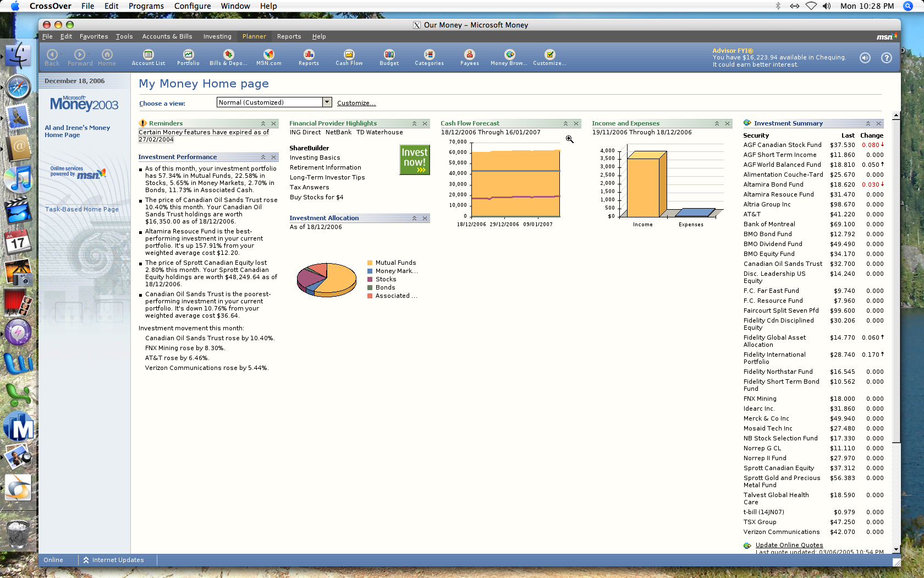This screenshot has width=924, height=578.
Task: Open the Account List
Action: click(x=148, y=57)
